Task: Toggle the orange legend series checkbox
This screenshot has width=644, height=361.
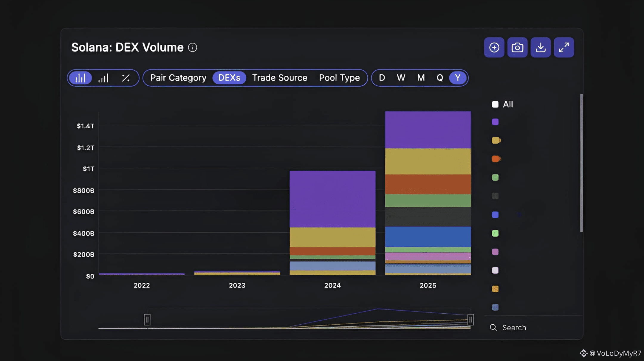Action: pyautogui.click(x=496, y=159)
